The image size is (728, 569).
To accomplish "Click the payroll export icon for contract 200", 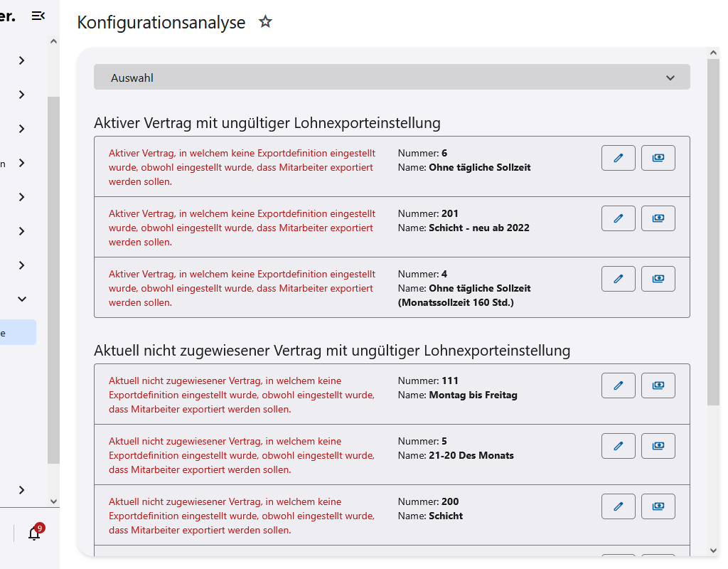I will tap(658, 506).
